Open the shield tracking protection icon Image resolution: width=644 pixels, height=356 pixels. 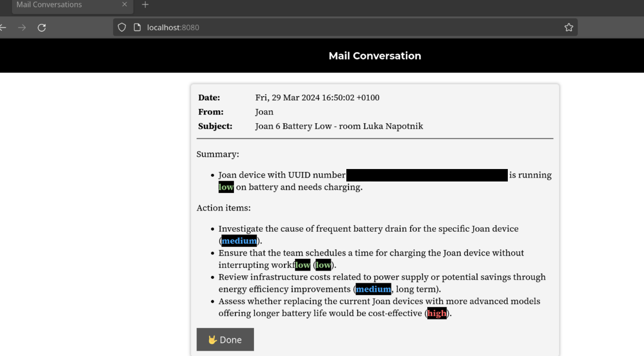click(x=122, y=27)
